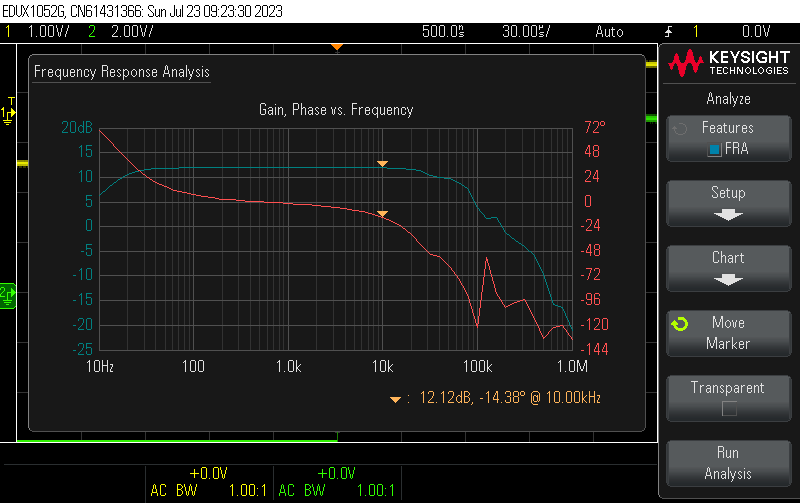Open the Features selection softkey
This screenshot has width=800, height=503.
click(728, 138)
